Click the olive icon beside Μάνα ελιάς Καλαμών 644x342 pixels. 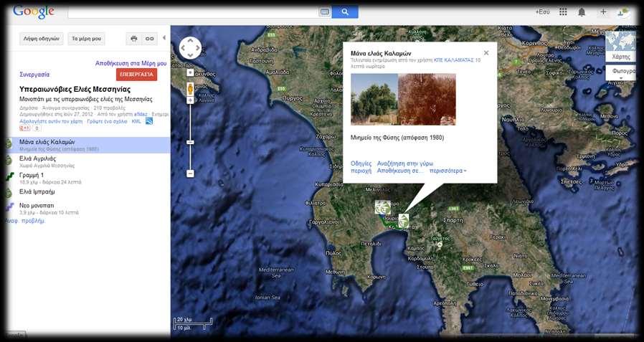point(9,143)
